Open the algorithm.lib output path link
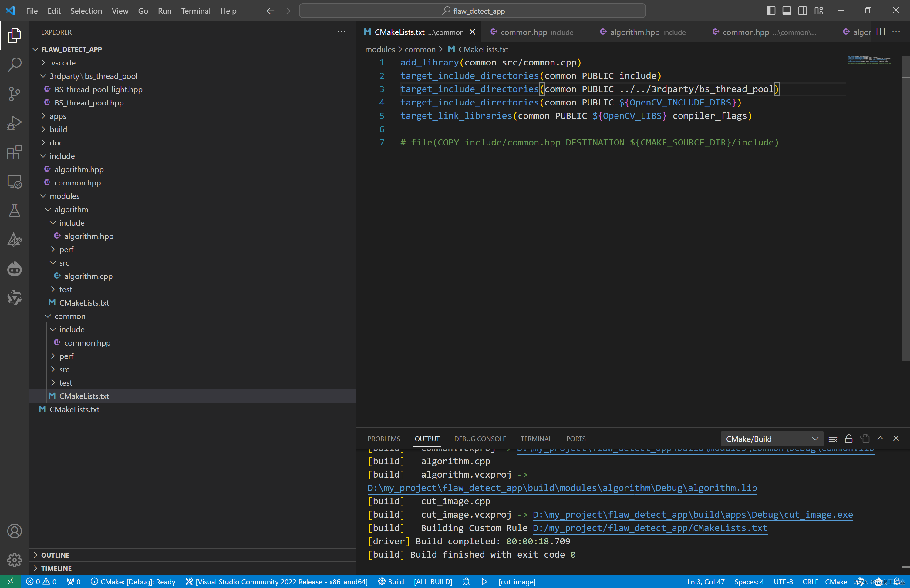 561,488
